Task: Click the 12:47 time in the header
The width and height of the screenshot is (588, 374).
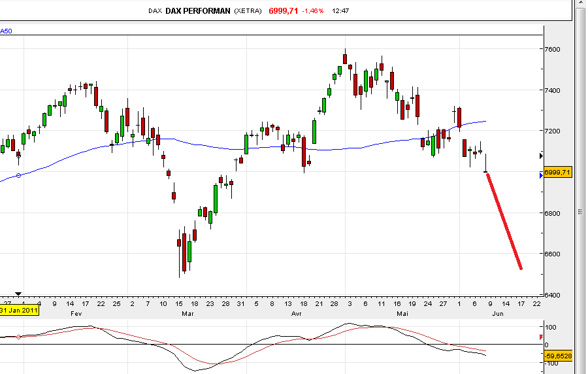Action: click(x=340, y=11)
